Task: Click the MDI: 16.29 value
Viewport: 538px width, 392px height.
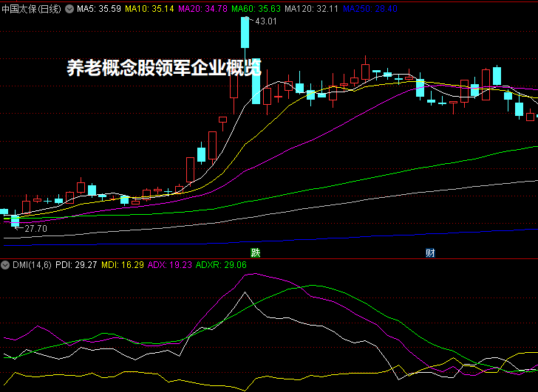Action: coord(123,265)
